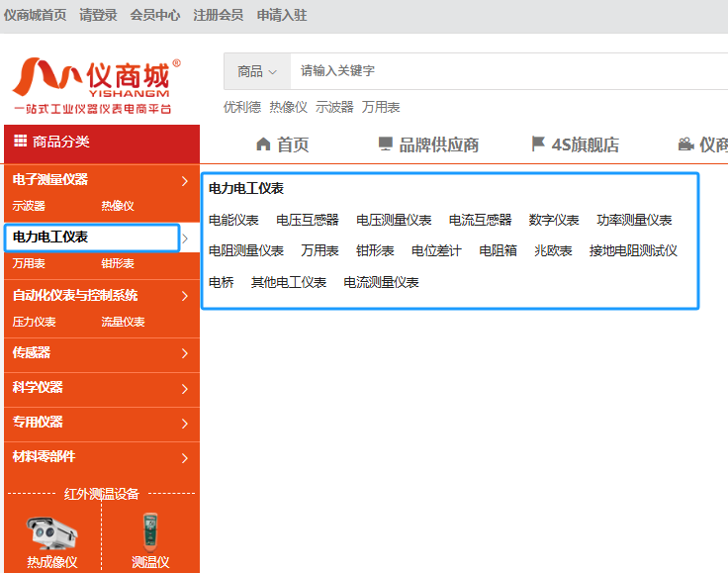Viewport: 728px width, 573px height.
Task: Click the thermal imaging camera image
Action: [51, 531]
